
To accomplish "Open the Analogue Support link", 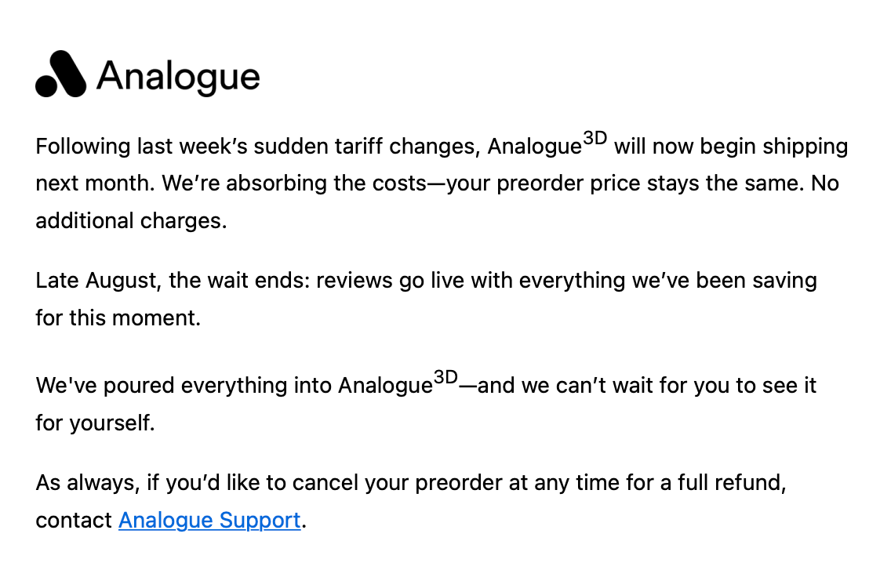I will (209, 520).
